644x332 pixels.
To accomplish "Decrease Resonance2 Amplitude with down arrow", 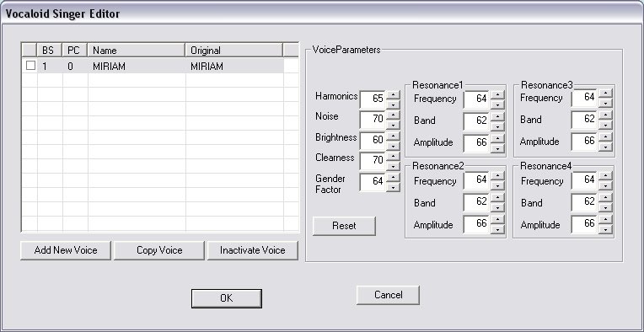I will tap(497, 229).
